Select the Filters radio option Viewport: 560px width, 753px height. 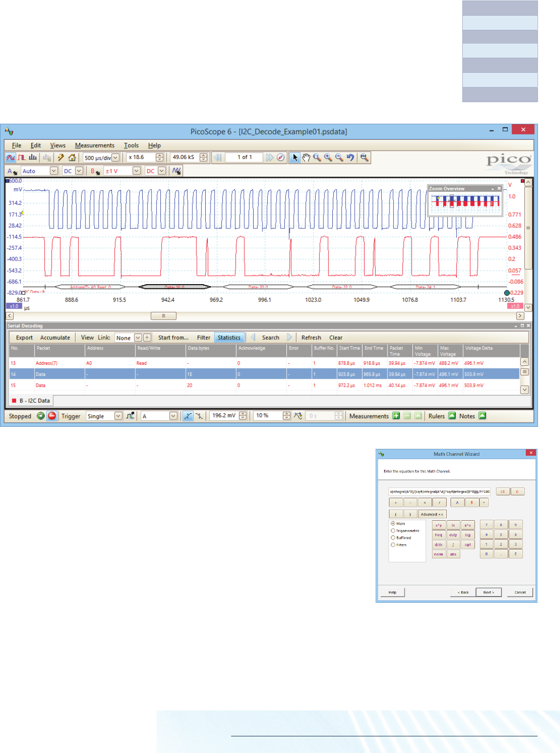click(393, 545)
